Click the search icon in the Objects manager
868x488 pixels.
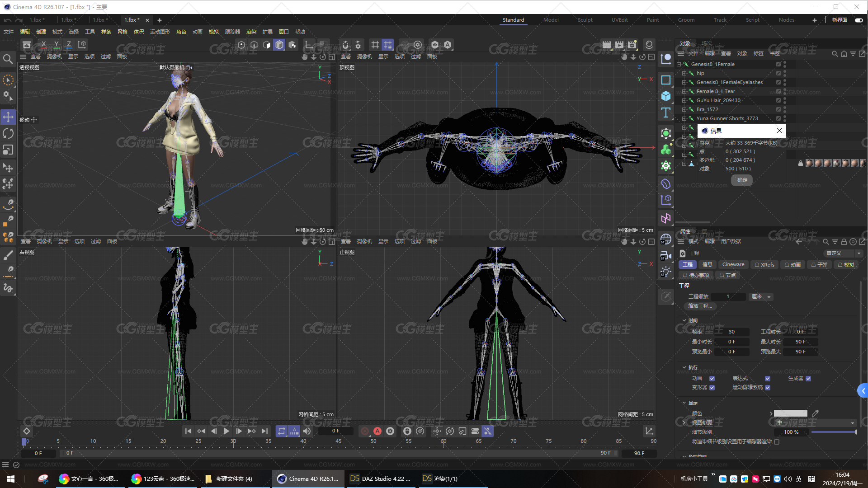pyautogui.click(x=835, y=54)
